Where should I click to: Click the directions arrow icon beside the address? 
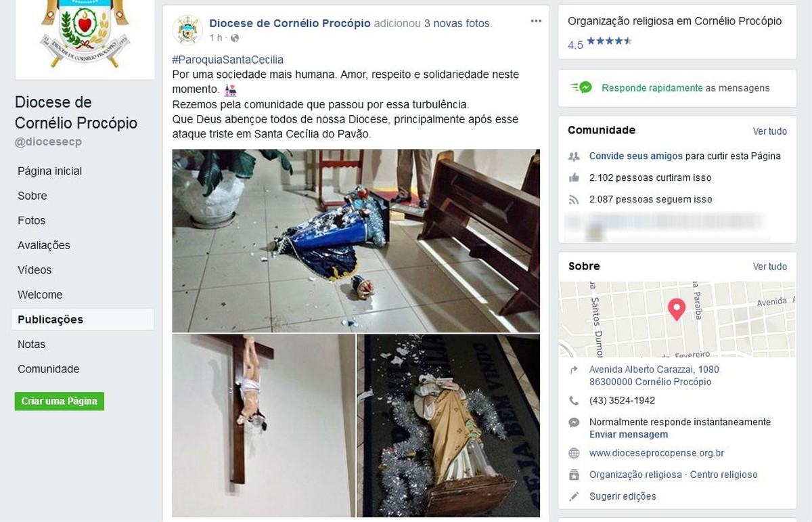pos(574,370)
